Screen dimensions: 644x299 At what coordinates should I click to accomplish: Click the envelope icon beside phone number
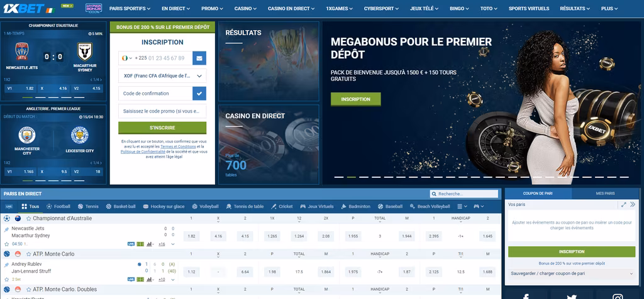pyautogui.click(x=199, y=58)
